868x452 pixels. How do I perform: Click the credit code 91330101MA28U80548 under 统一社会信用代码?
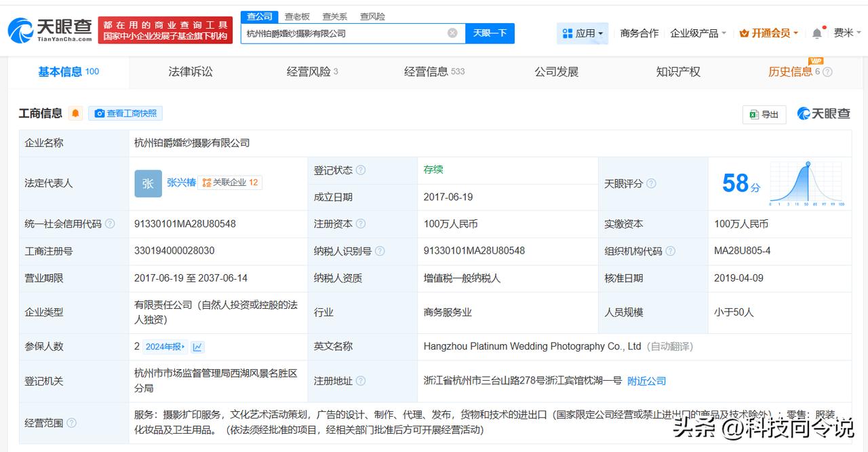185,224
